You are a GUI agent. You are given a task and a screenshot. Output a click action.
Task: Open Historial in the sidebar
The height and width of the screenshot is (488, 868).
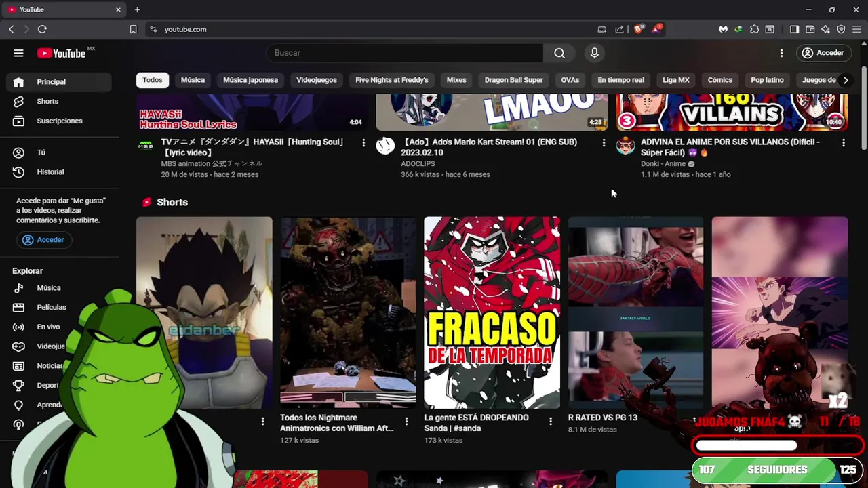59,172
